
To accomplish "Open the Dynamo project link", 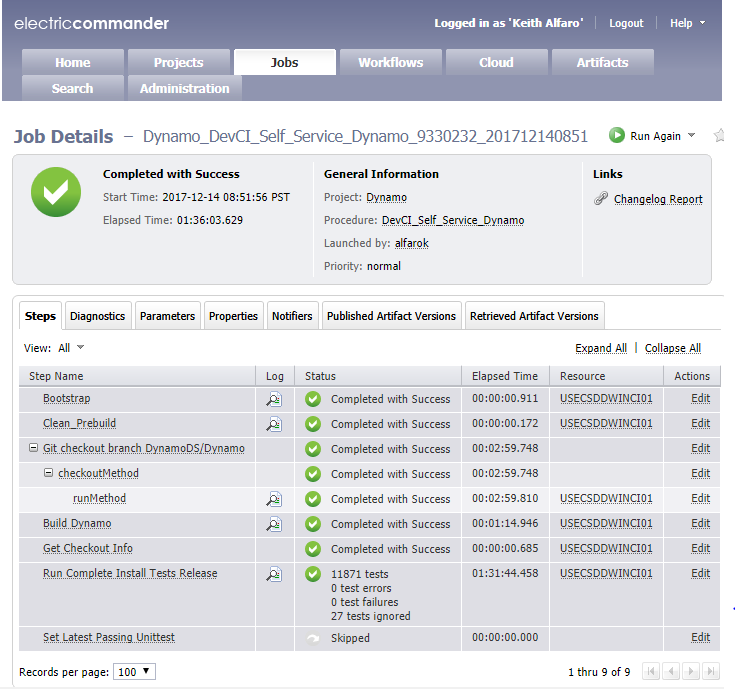I will (386, 198).
